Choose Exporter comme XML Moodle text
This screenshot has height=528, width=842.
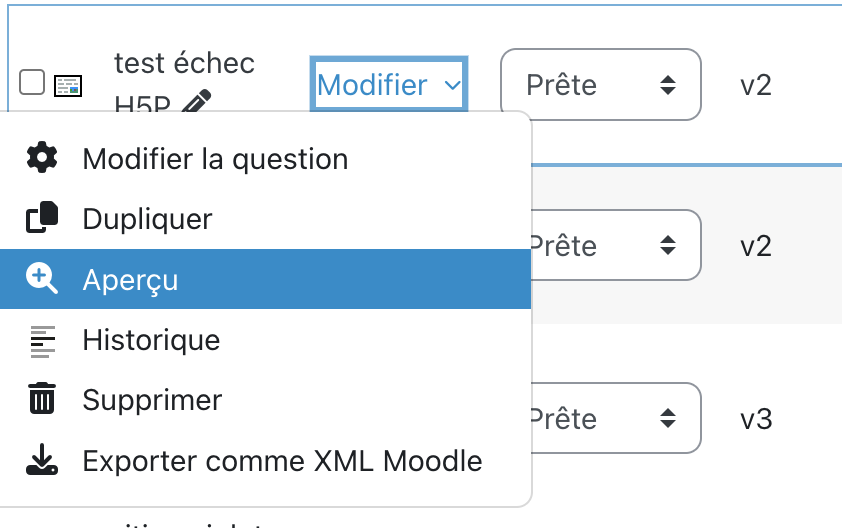pyautogui.click(x=282, y=461)
